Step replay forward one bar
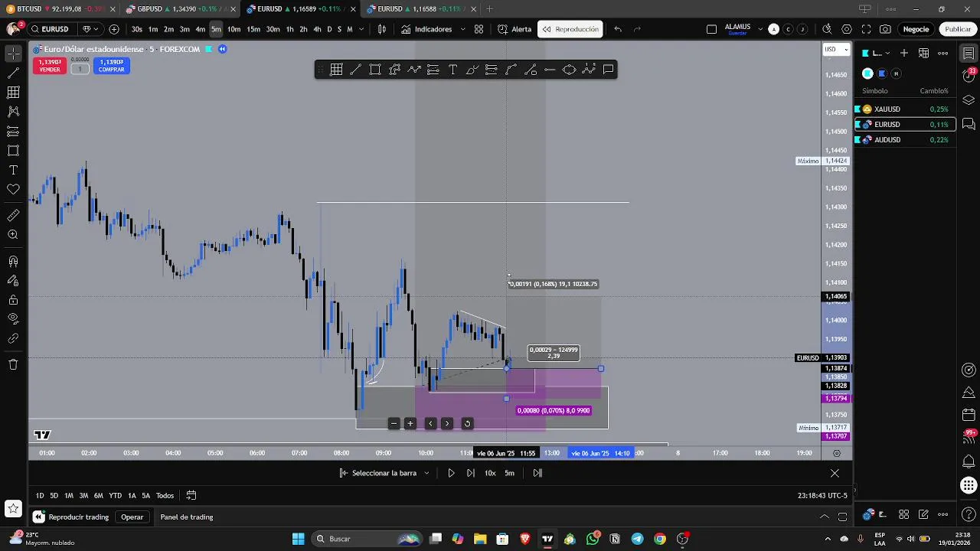 470,473
